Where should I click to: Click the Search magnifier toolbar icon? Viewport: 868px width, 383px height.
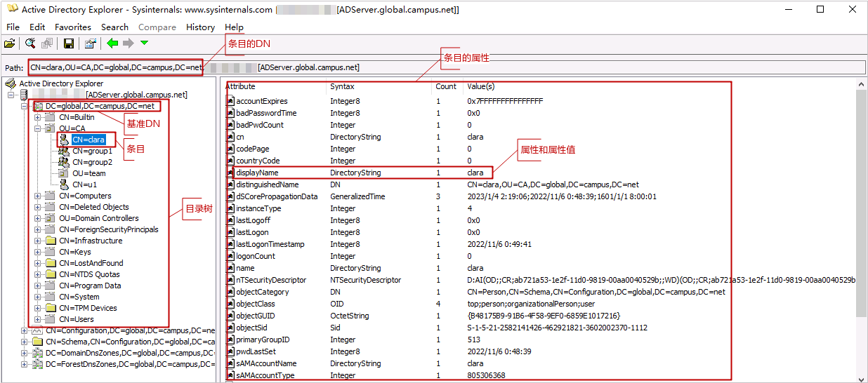31,43
